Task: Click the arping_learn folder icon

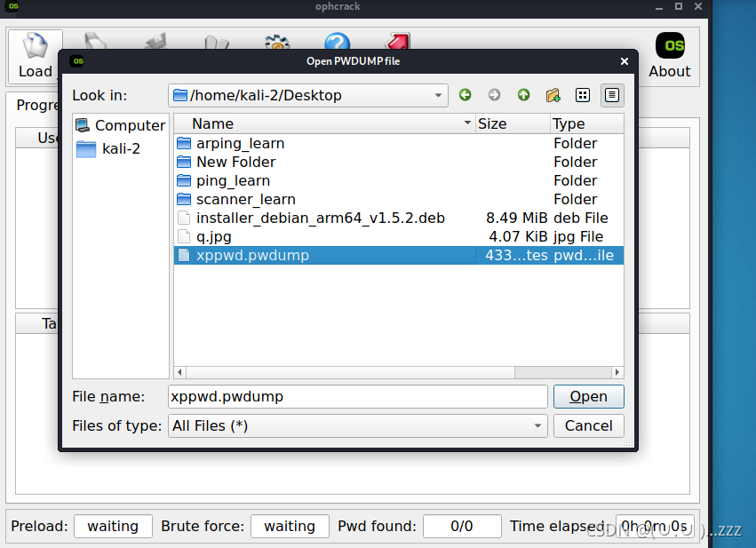Action: point(184,143)
